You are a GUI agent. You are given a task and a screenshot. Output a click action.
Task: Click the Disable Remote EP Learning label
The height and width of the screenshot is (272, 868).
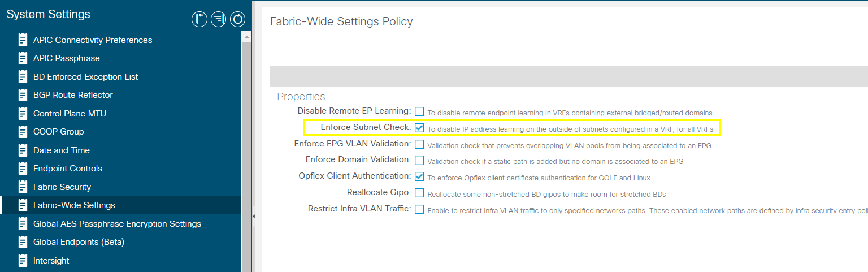coord(354,111)
